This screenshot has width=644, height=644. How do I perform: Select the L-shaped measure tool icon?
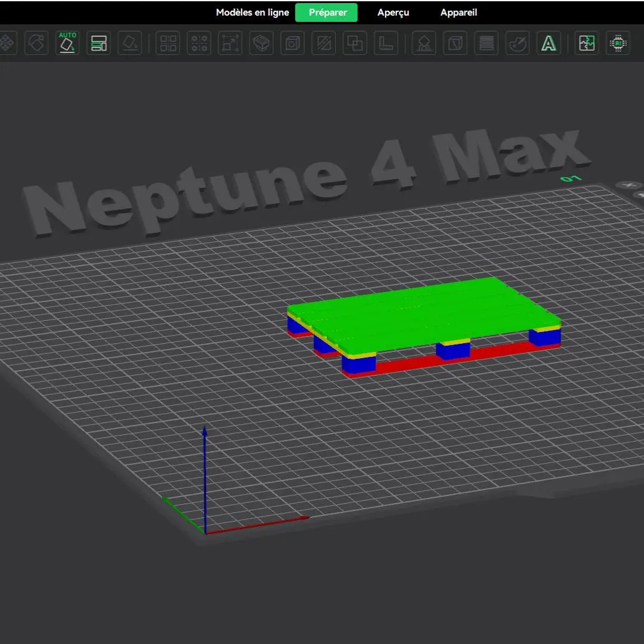(386, 42)
